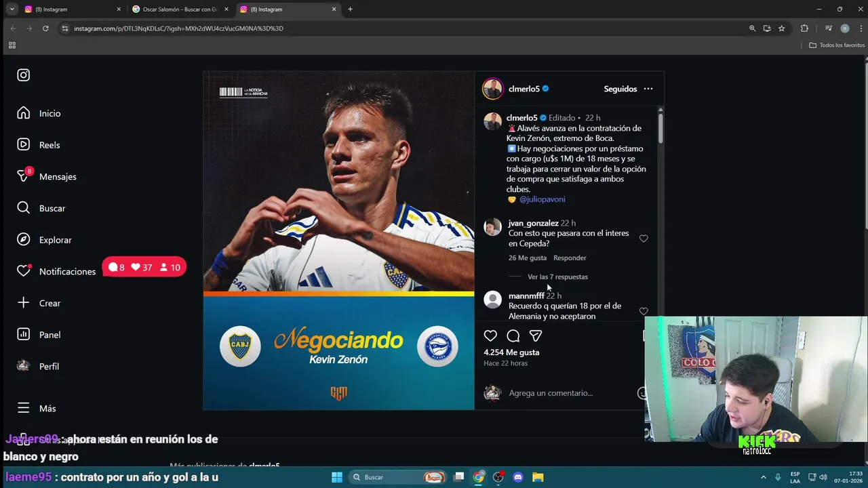Open the ESP LAA language switcher
This screenshot has width=868, height=488.
pyautogui.click(x=795, y=477)
